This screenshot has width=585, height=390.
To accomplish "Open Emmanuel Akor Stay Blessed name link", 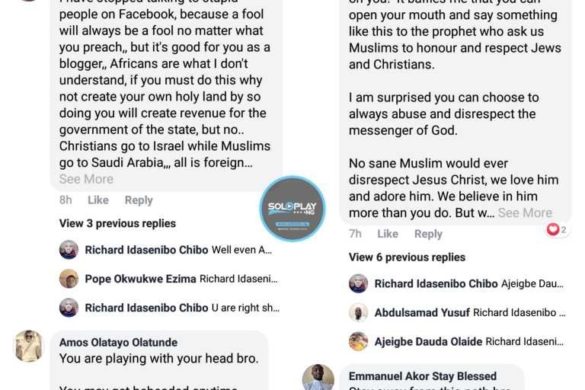I will click(423, 376).
